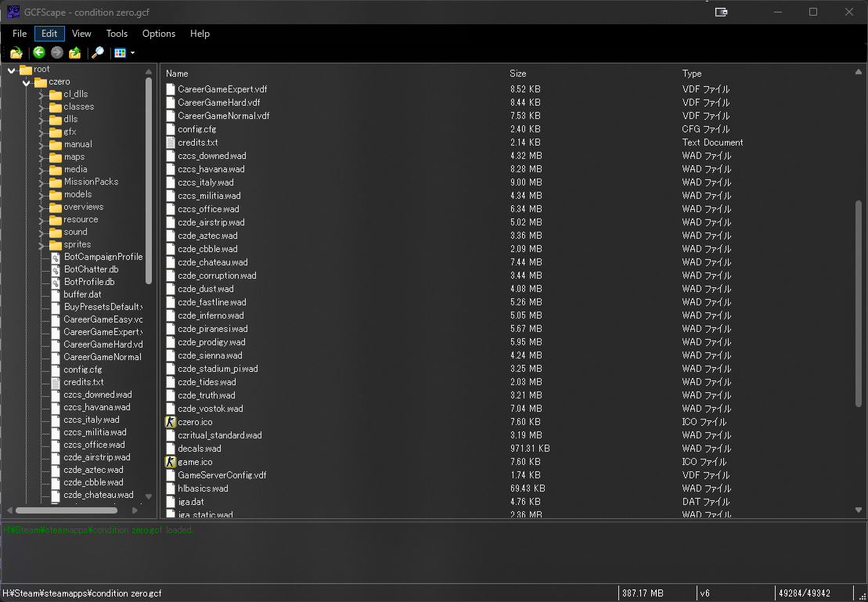Click the title bar picture-in-picture icon
868x602 pixels.
pyautogui.click(x=721, y=13)
